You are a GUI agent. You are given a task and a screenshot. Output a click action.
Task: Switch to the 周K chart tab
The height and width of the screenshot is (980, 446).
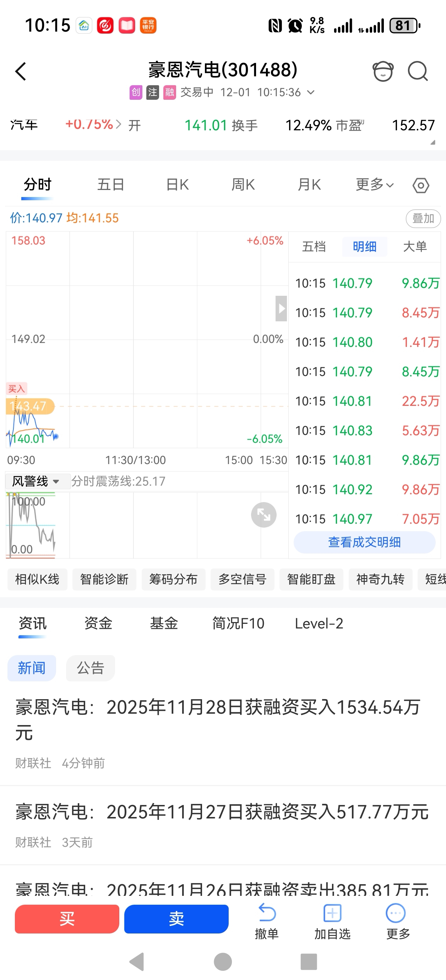[x=243, y=185]
